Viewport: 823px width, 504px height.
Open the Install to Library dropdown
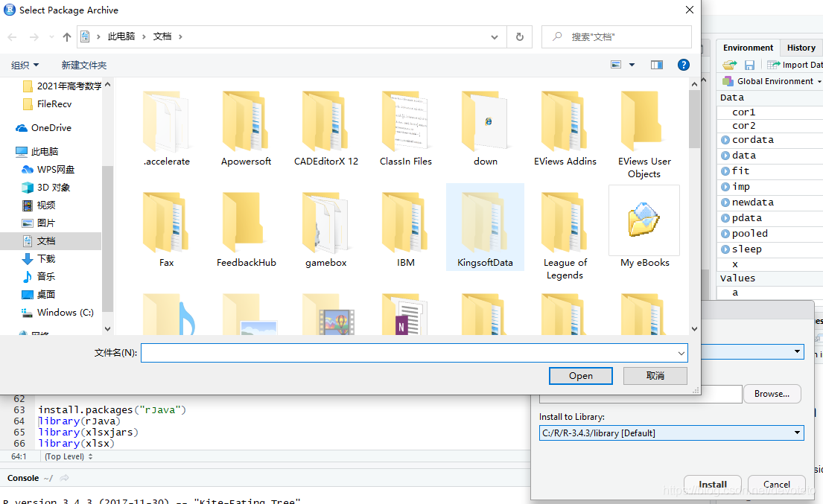pyautogui.click(x=671, y=433)
